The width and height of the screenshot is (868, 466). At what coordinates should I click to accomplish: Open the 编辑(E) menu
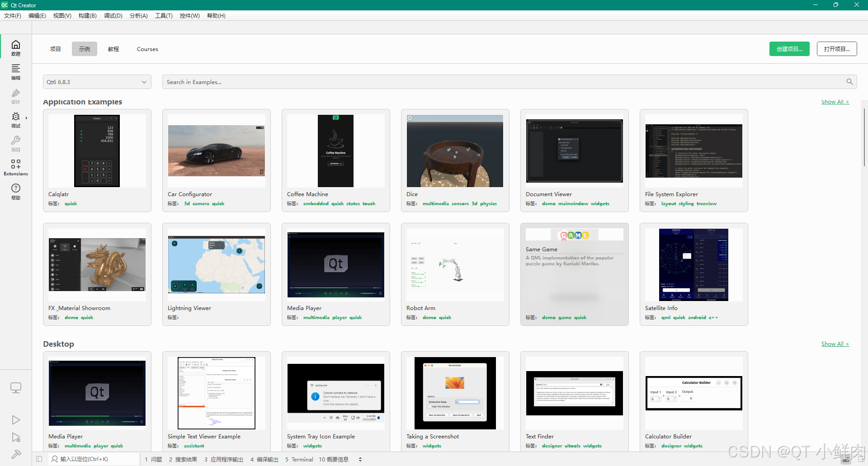pyautogui.click(x=37, y=15)
